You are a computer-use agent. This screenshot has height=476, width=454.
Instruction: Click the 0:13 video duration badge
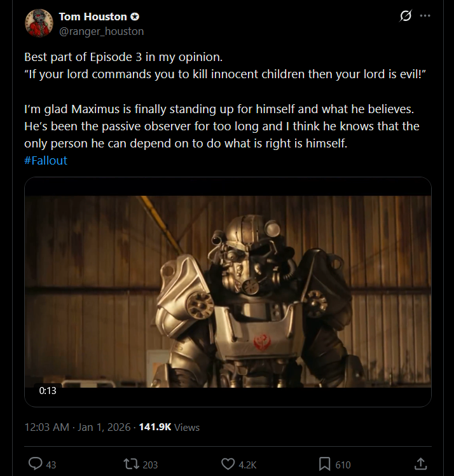pos(48,391)
